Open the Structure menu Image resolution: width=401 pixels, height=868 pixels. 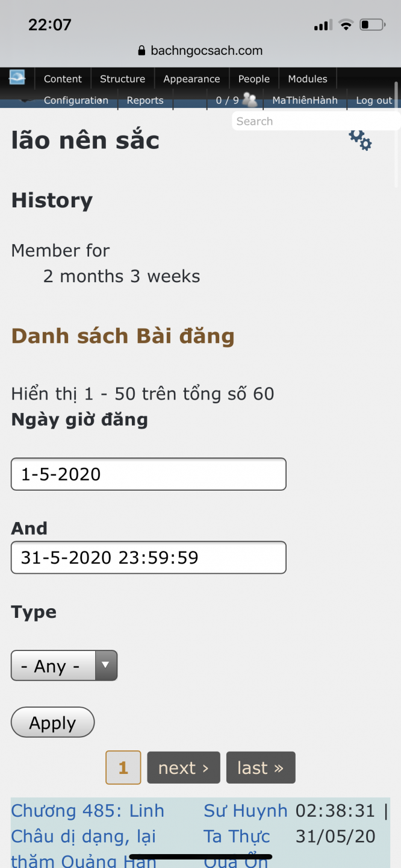pos(122,78)
